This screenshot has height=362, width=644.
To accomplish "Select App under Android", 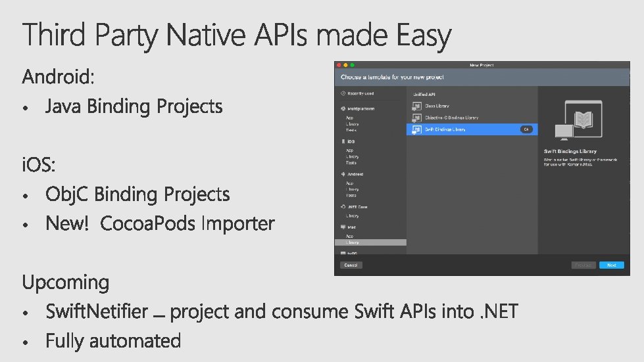I will (349, 183).
